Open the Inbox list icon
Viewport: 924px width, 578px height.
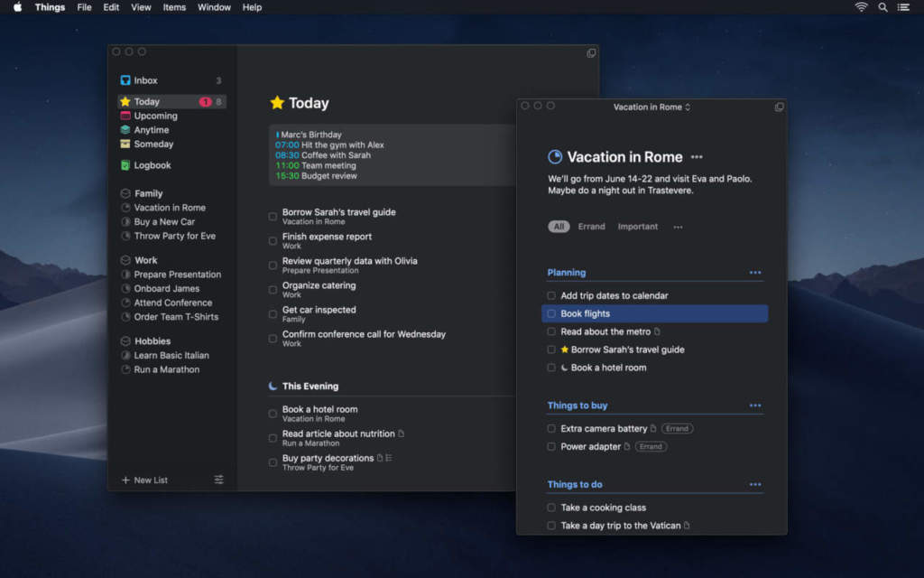coord(125,80)
